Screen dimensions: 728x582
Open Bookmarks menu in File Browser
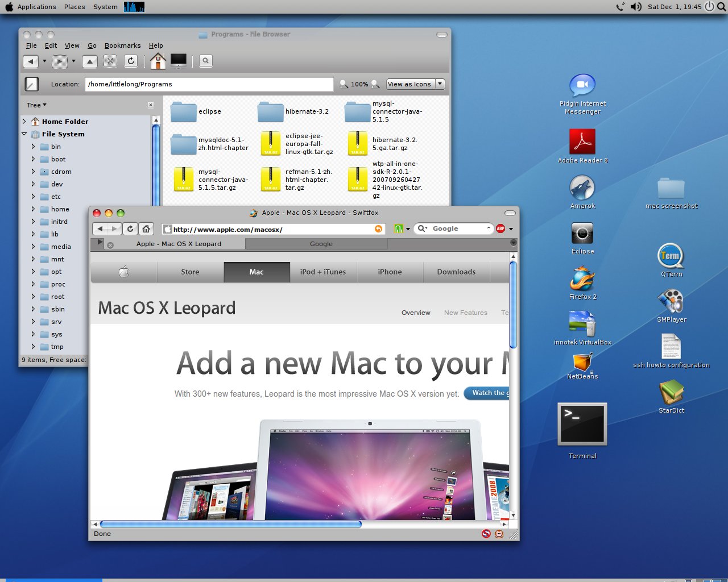[x=122, y=45]
